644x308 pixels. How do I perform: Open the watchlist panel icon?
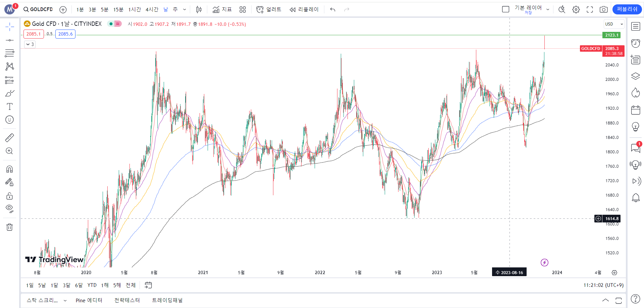636,27
